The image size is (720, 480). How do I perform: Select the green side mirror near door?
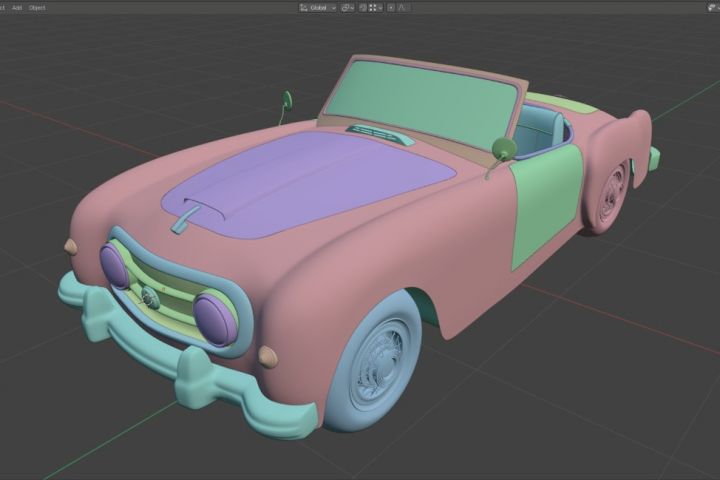[503, 149]
